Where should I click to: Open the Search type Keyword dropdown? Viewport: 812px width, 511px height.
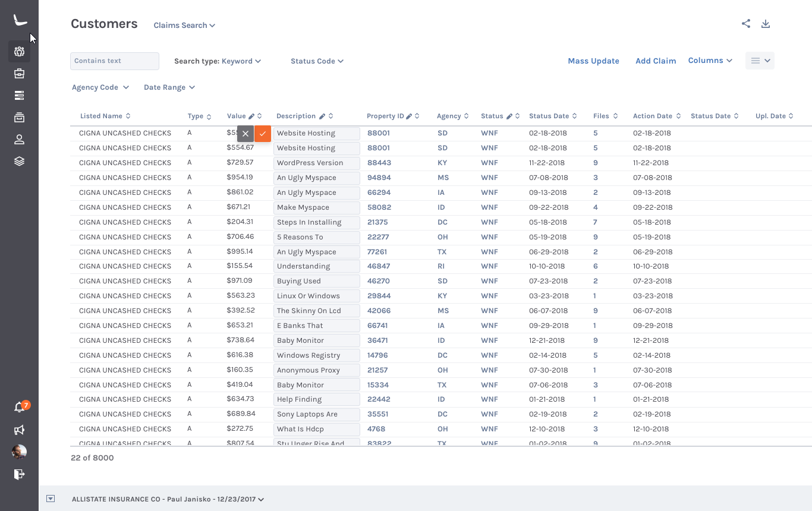(218, 61)
